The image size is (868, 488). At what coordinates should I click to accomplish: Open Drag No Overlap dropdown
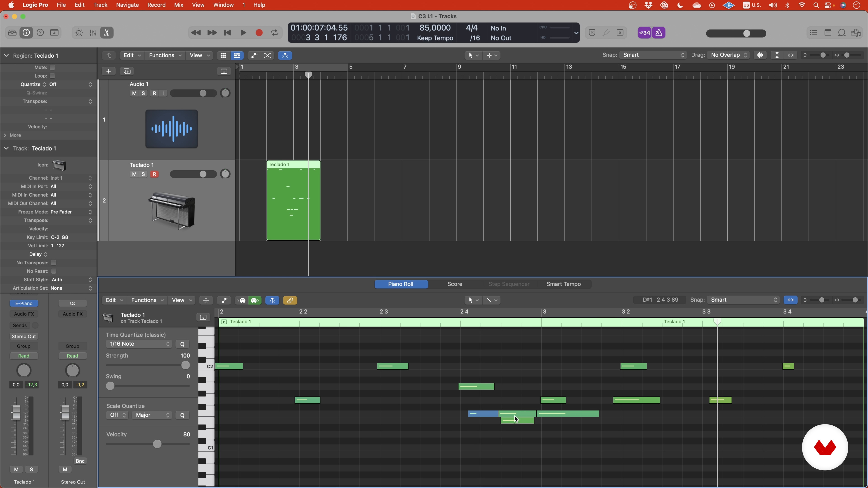tap(728, 55)
